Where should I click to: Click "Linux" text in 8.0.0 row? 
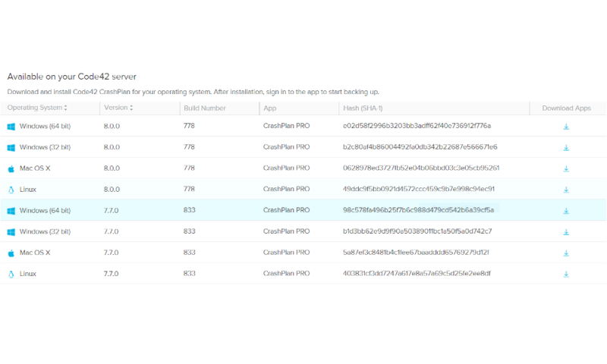coord(28,190)
